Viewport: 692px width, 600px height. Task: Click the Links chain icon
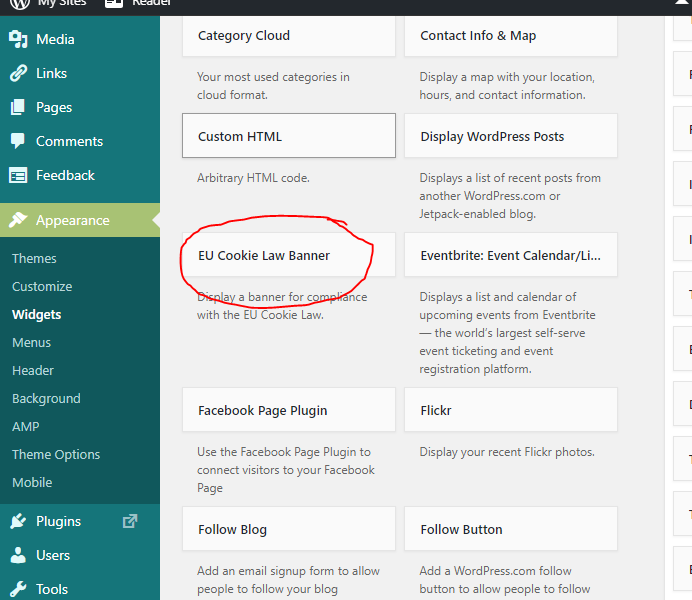point(18,73)
